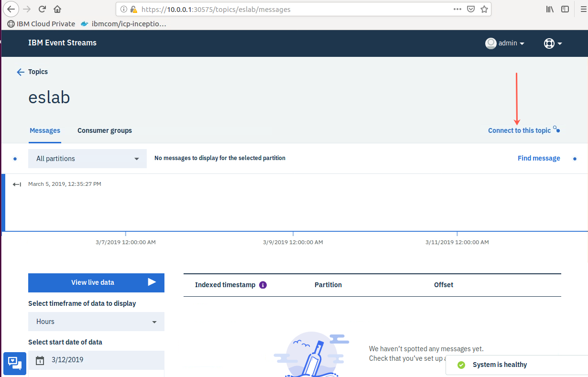Show site information icon in URL bar
This screenshot has width=588, height=377.
pos(123,9)
